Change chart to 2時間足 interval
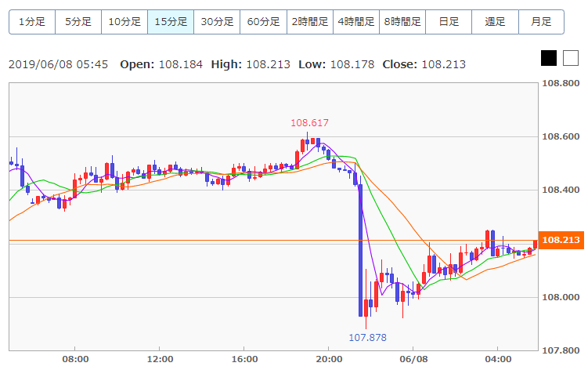588x370 pixels. pyautogui.click(x=310, y=22)
